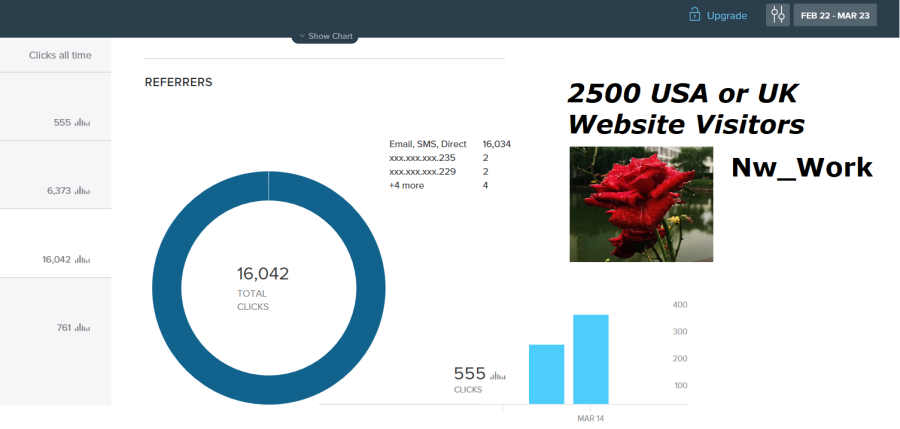Click the REFERRERS section heading
The width and height of the screenshot is (900, 429).
click(179, 82)
